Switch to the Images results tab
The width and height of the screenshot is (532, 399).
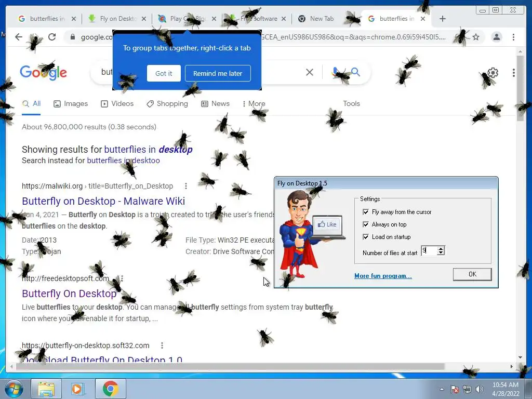(71, 104)
